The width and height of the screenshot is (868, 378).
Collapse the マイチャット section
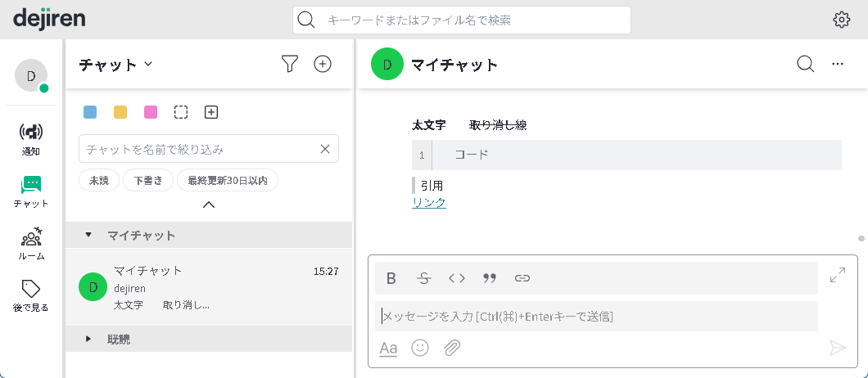point(88,236)
